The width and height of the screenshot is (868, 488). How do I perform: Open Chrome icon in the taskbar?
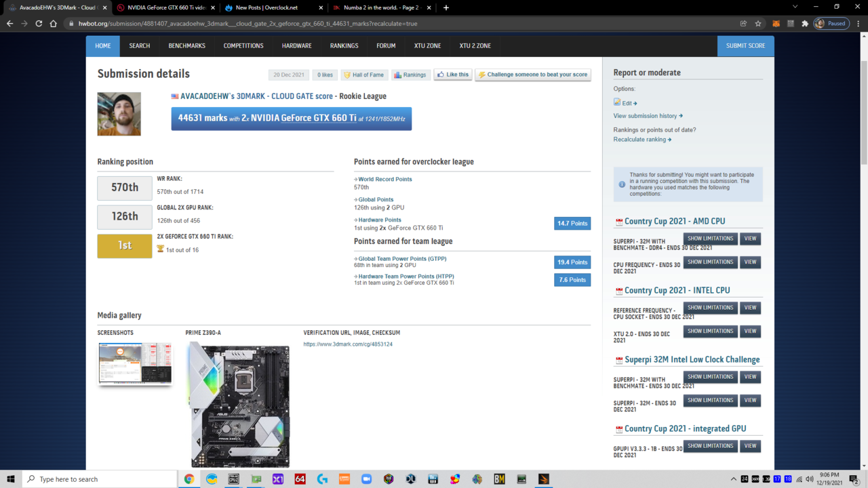189,479
